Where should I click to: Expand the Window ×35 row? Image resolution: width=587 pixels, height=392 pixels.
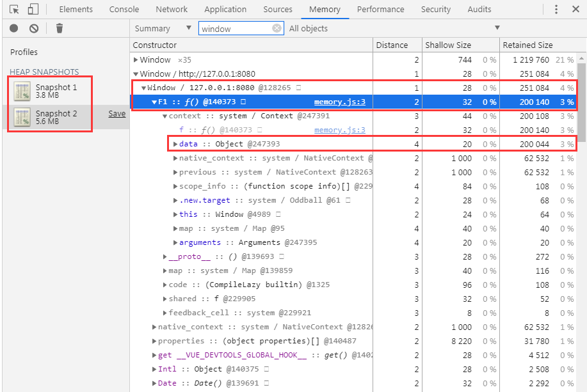pyautogui.click(x=136, y=60)
